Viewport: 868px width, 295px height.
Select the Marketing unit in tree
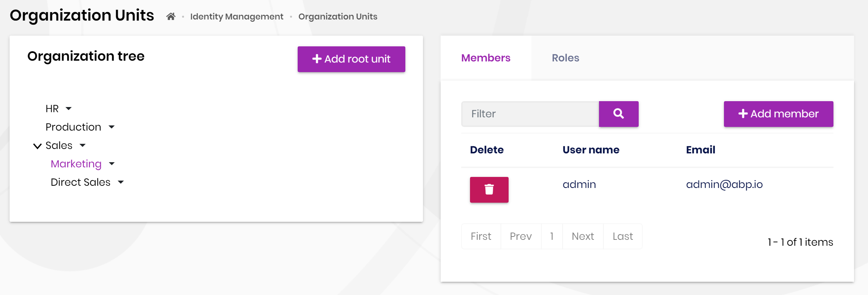76,164
